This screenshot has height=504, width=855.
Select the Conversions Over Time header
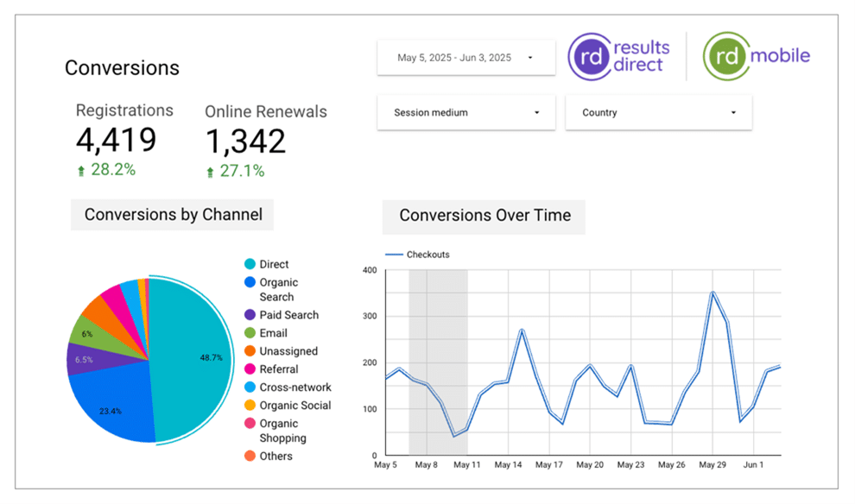pyautogui.click(x=484, y=217)
